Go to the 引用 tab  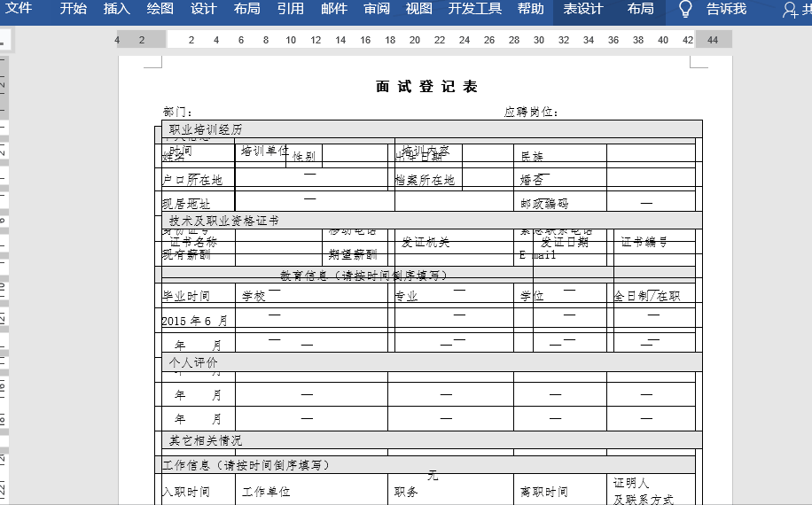click(x=291, y=10)
